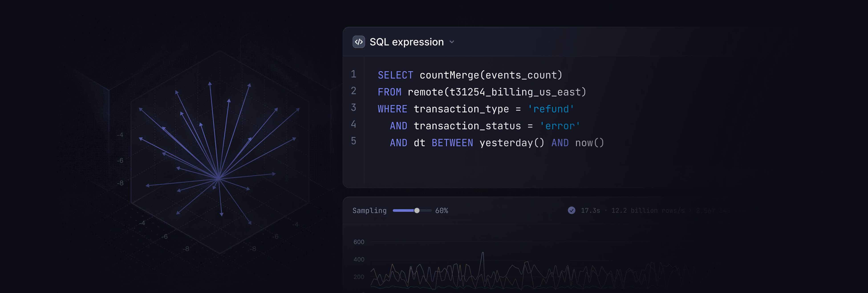Place cursor on the SELECT keyword
The height and width of the screenshot is (293, 868).
coord(395,75)
